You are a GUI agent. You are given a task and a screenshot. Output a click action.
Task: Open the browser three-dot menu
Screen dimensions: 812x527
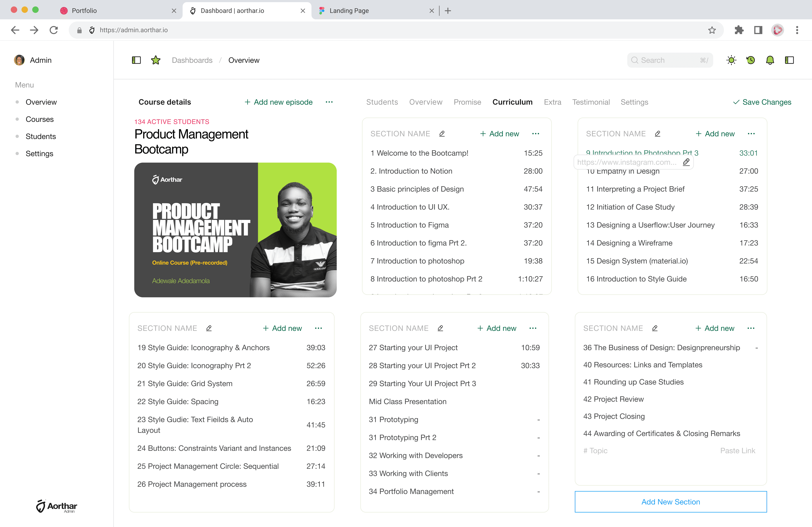[x=797, y=30]
